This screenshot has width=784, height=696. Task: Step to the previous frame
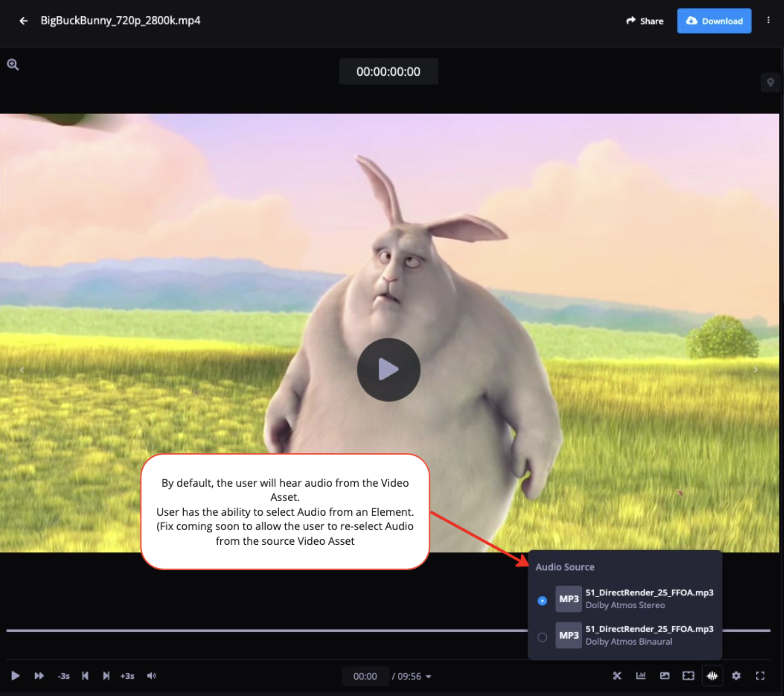click(85, 676)
